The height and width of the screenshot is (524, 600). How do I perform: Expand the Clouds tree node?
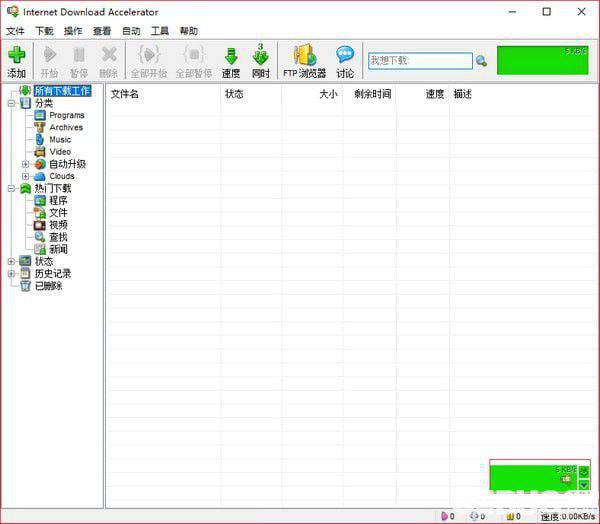coord(25,176)
